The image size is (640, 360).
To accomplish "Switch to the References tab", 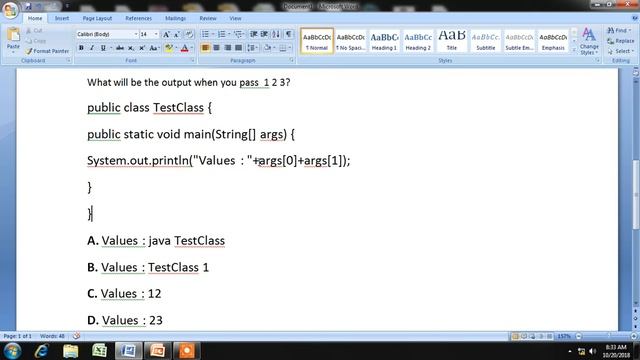I will click(x=138, y=18).
